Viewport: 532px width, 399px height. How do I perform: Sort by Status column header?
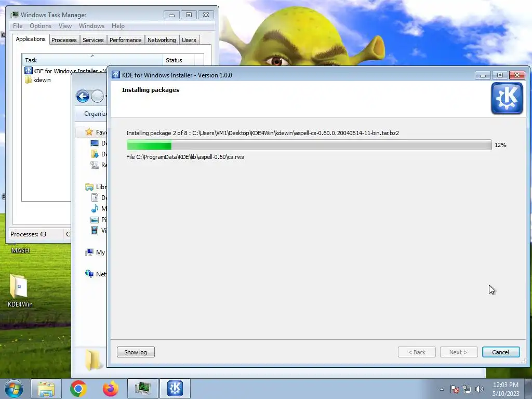coord(179,60)
